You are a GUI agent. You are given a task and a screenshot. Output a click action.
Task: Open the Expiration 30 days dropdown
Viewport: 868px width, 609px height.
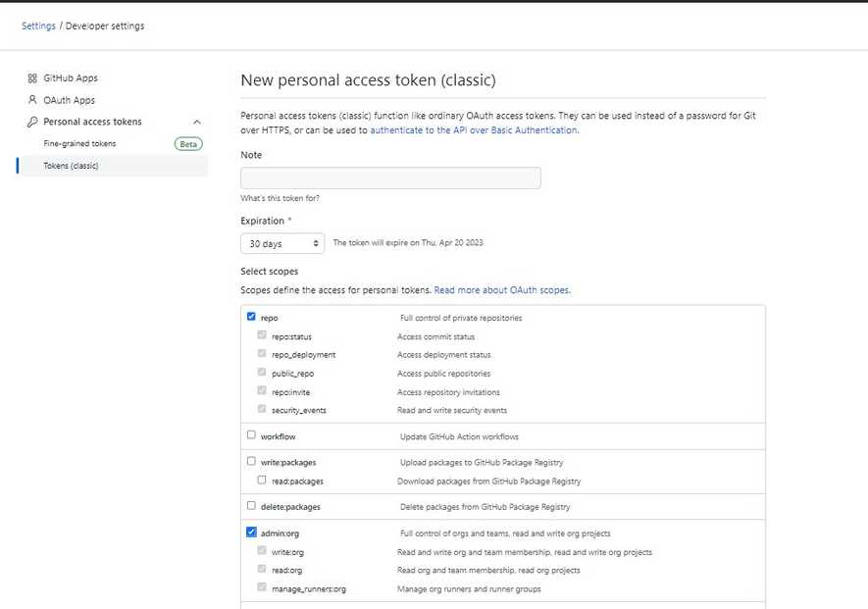[x=282, y=243]
